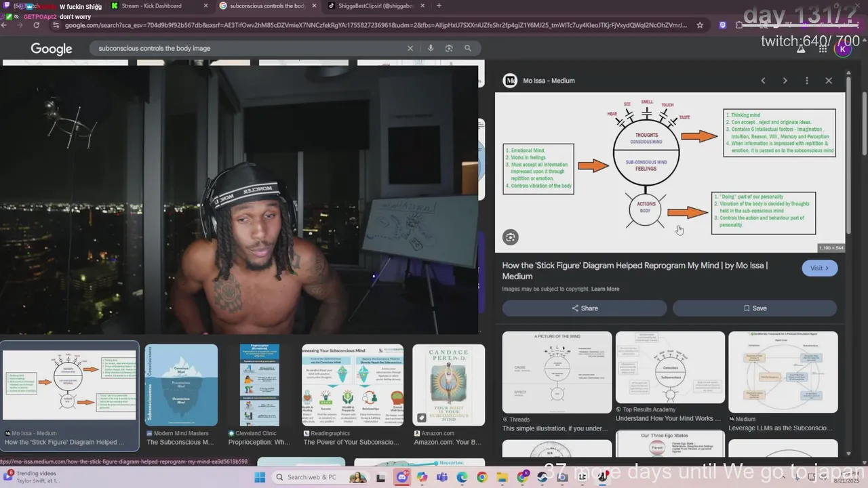Select Cleveland Clinic Proprioception result
The image size is (868, 488).
pyautogui.click(x=260, y=385)
